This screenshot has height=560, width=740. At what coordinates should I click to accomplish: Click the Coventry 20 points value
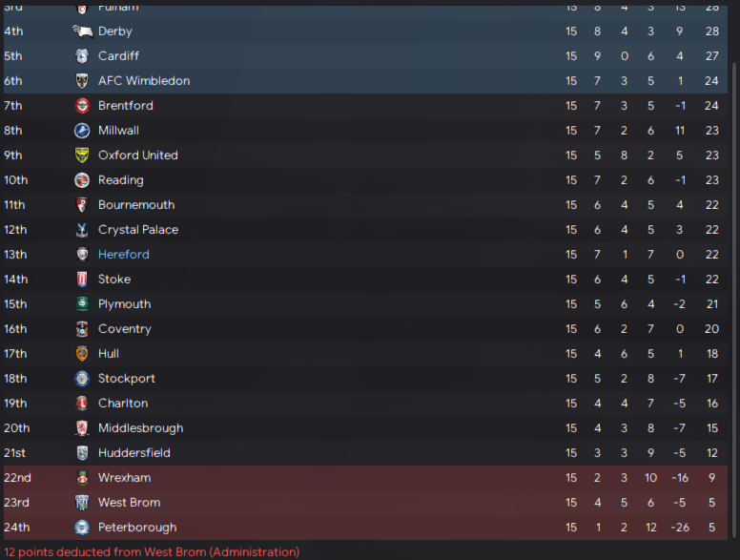(x=711, y=329)
